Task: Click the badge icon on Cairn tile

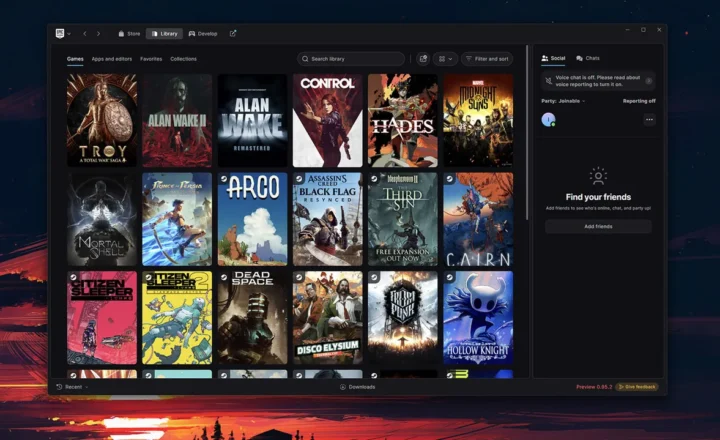Action: point(450,179)
